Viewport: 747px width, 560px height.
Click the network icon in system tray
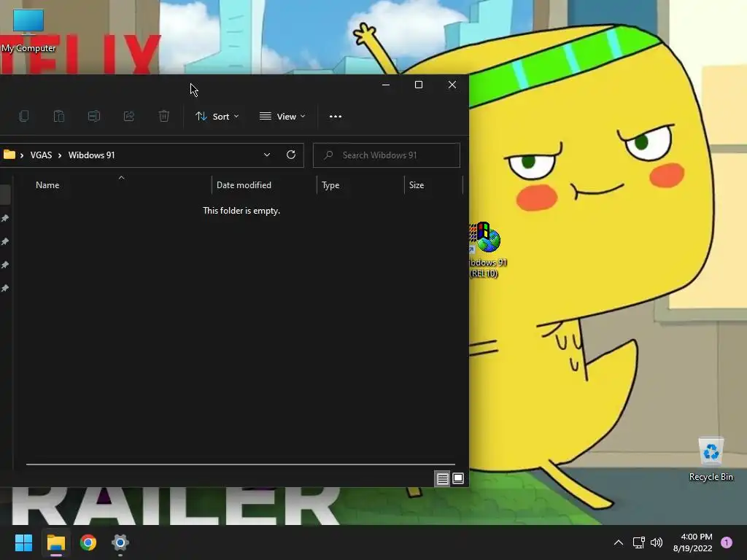pyautogui.click(x=638, y=542)
